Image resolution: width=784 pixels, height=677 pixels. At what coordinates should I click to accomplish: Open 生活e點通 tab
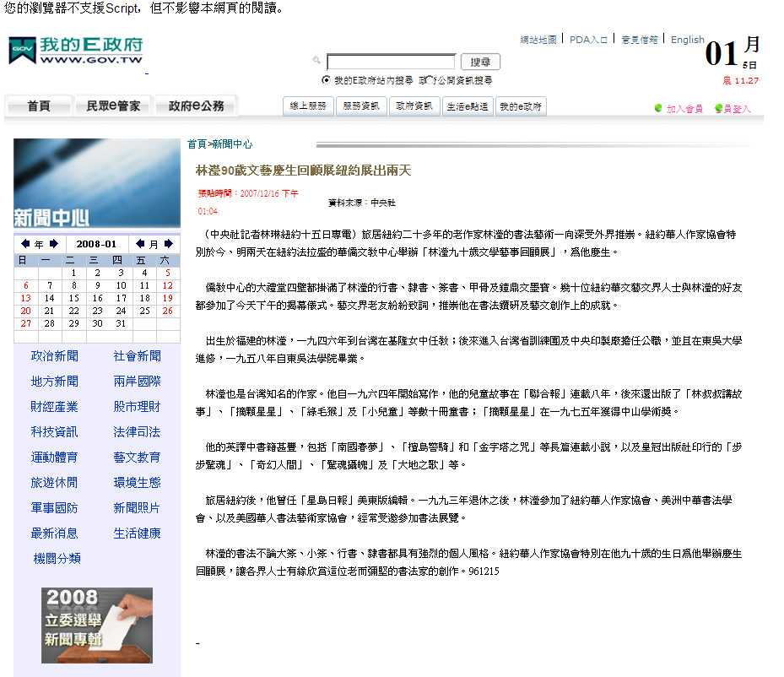[468, 106]
